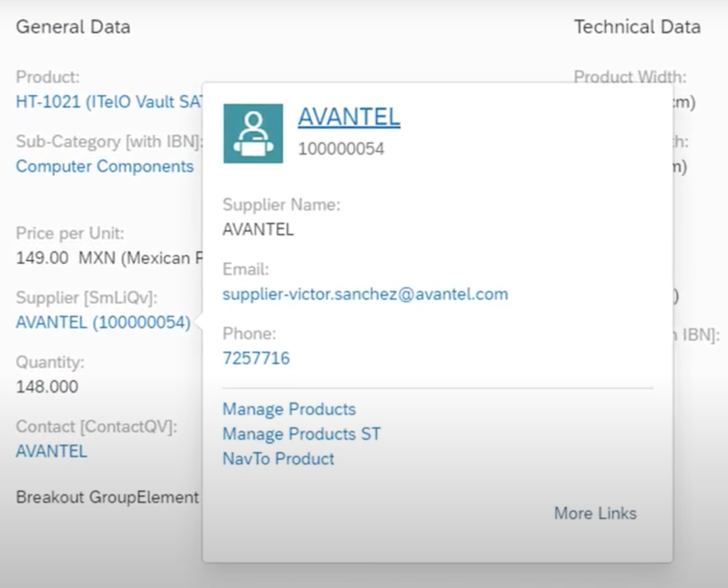Open the Manage Products link
Image resolution: width=728 pixels, height=588 pixels.
point(289,409)
